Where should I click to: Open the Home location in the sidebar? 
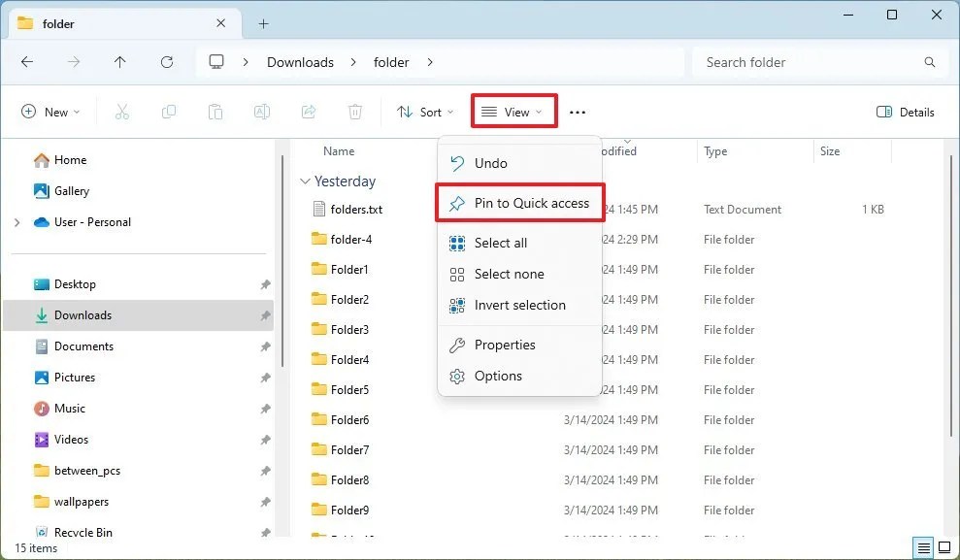tap(70, 159)
